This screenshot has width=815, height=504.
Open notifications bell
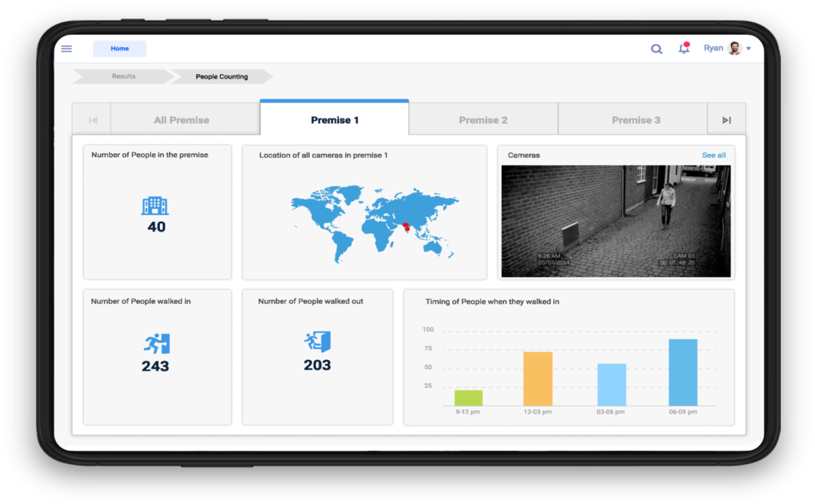click(684, 48)
